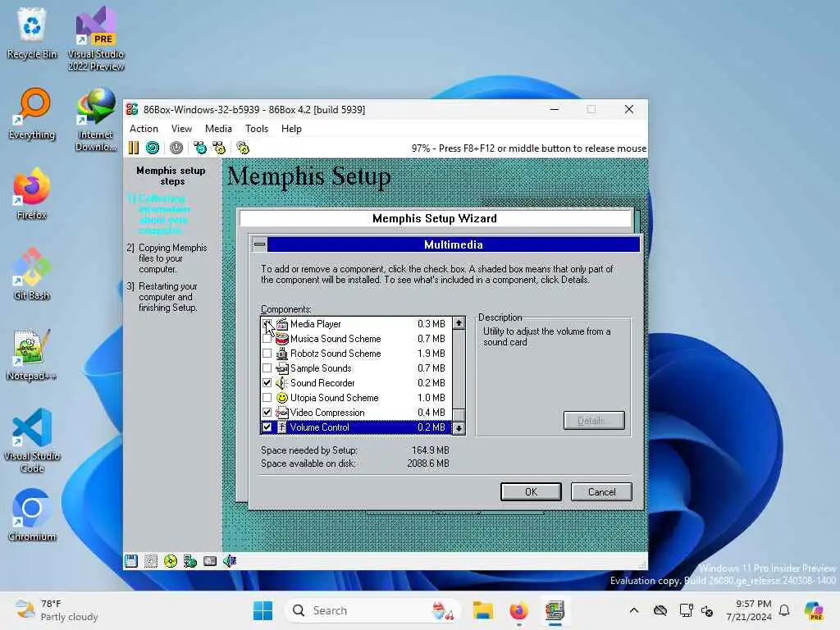Open Internet Download Manager desktop shortcut
The width and height of the screenshot is (840, 630).
[96, 120]
